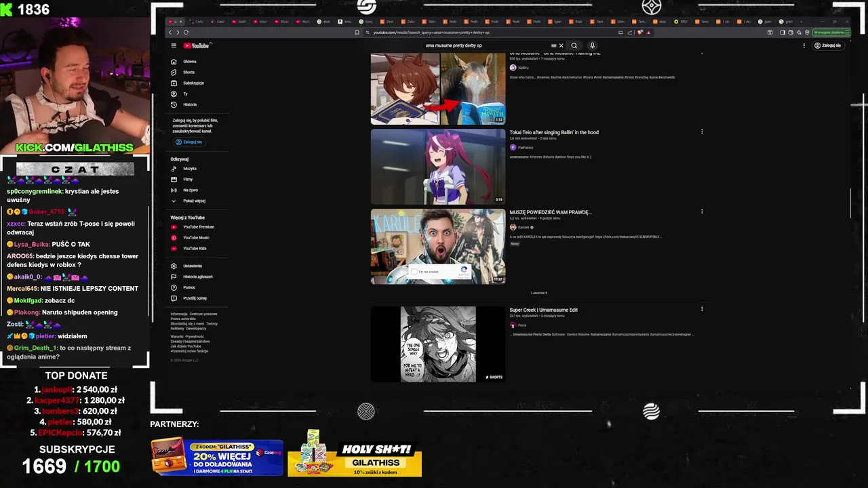868x488 pixels.
Task: Click the search magnifier button
Action: coord(574,45)
